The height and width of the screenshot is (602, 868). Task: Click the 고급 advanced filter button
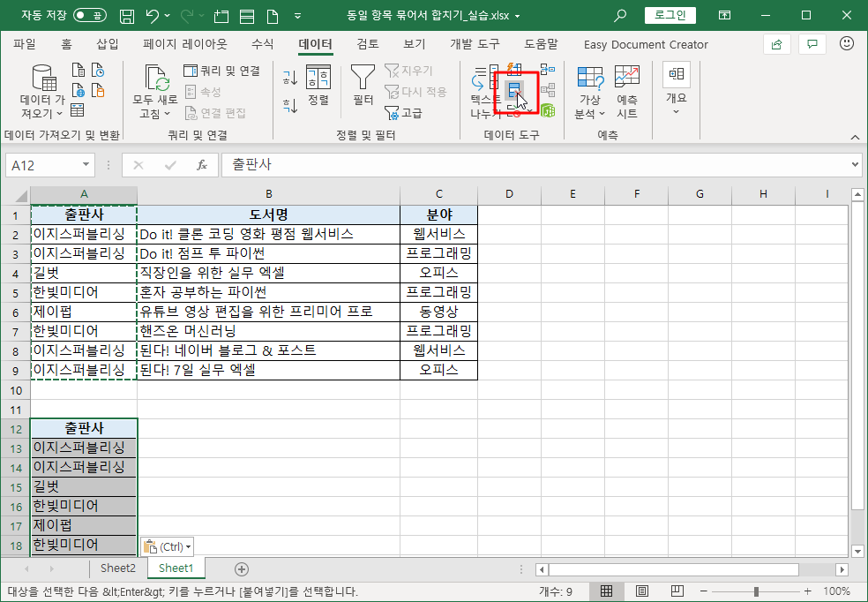point(403,113)
